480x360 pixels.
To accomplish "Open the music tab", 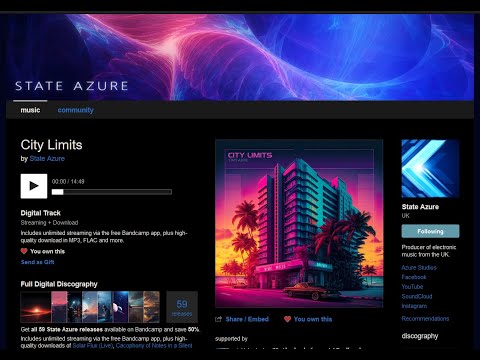I will point(30,110).
